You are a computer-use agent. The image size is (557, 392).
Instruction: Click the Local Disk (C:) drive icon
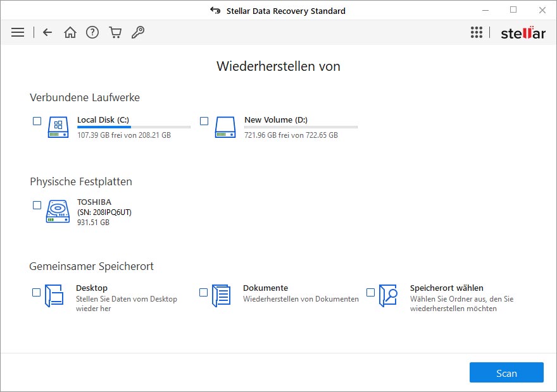[x=58, y=127]
